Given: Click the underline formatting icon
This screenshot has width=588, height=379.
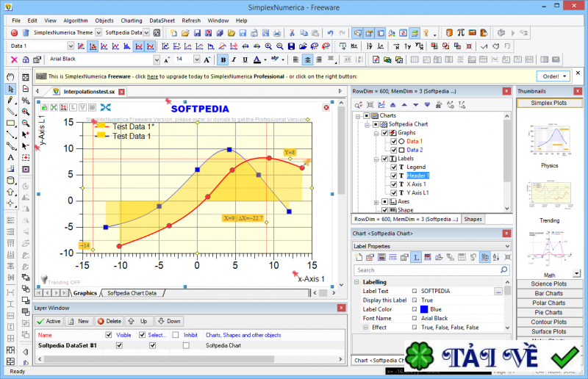Looking at the screenshot, I should click(x=244, y=59).
